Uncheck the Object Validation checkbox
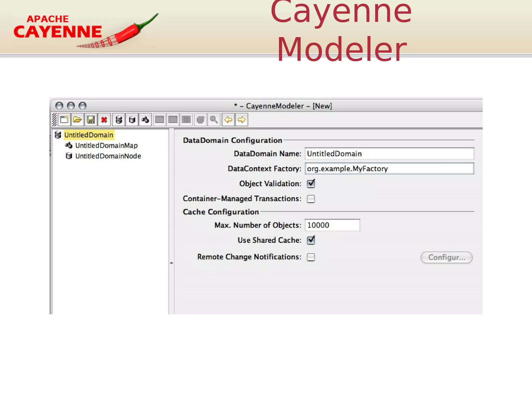Screen dimensions: 532x399 (x=311, y=184)
